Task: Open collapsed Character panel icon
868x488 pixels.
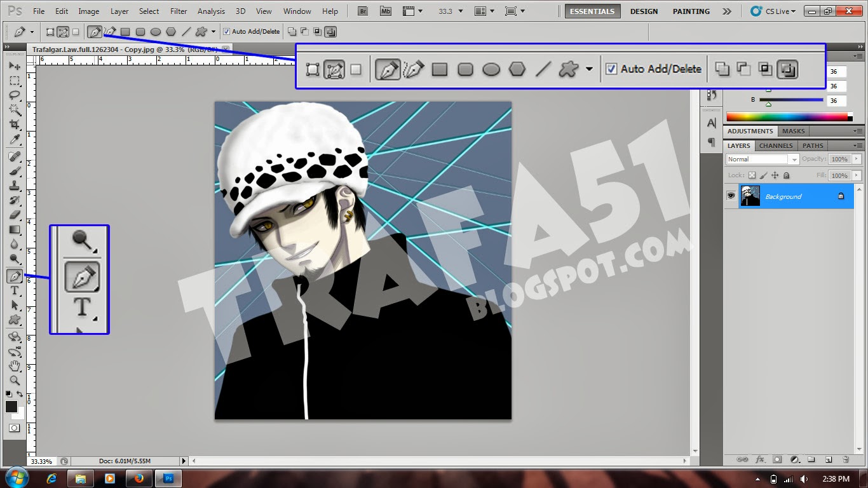Action: 712,123
